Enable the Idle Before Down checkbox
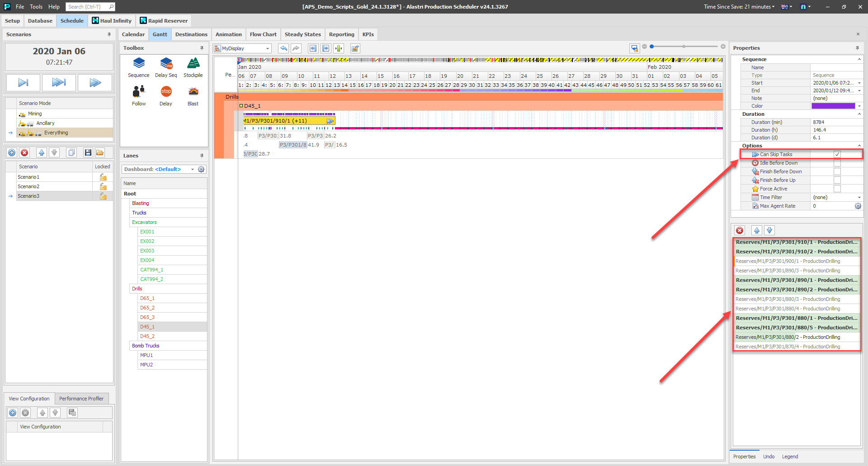 pos(837,163)
